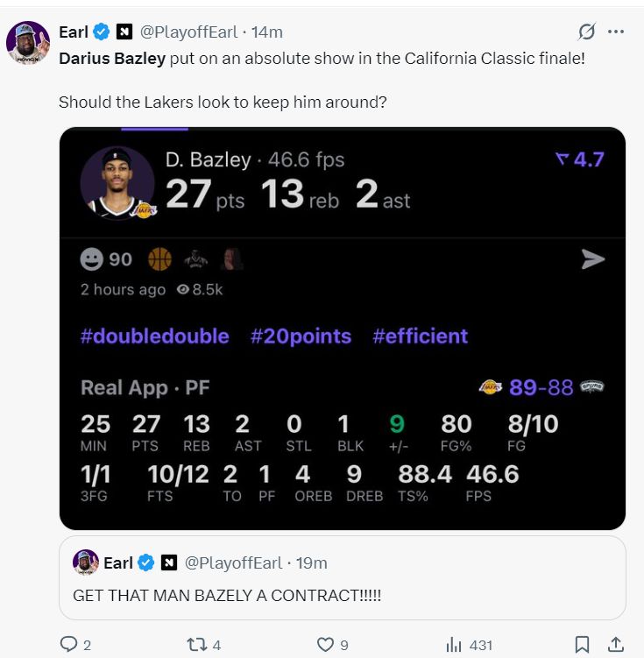This screenshot has height=658, width=644.
Task: Bookmark this post
Action: [x=582, y=645]
